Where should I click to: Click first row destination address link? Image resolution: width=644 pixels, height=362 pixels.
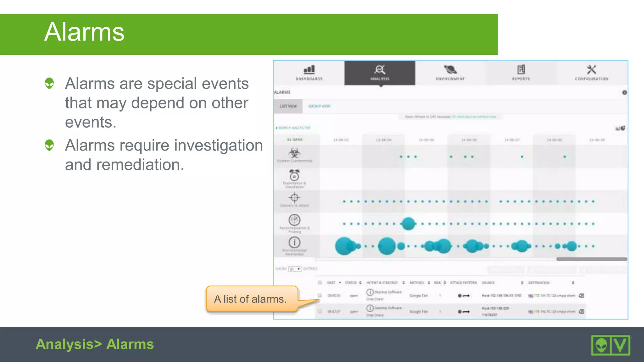tap(555, 296)
